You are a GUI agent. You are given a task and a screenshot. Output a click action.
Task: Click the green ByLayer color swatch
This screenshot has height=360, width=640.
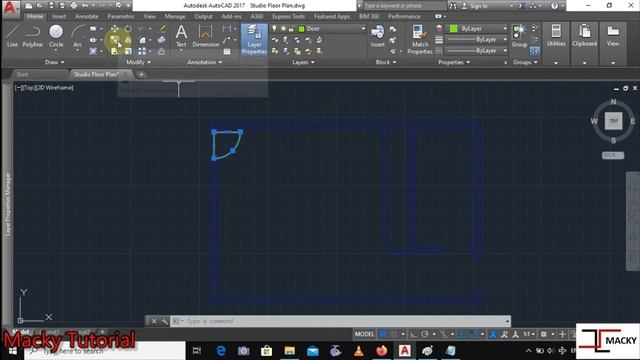click(453, 29)
